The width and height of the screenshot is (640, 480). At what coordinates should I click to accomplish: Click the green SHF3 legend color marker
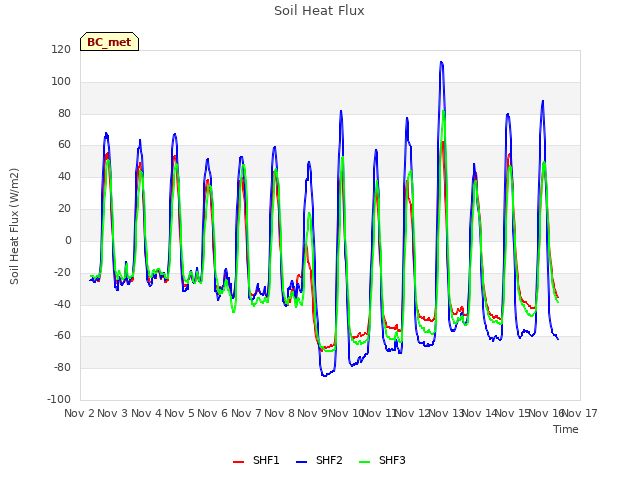364,462
